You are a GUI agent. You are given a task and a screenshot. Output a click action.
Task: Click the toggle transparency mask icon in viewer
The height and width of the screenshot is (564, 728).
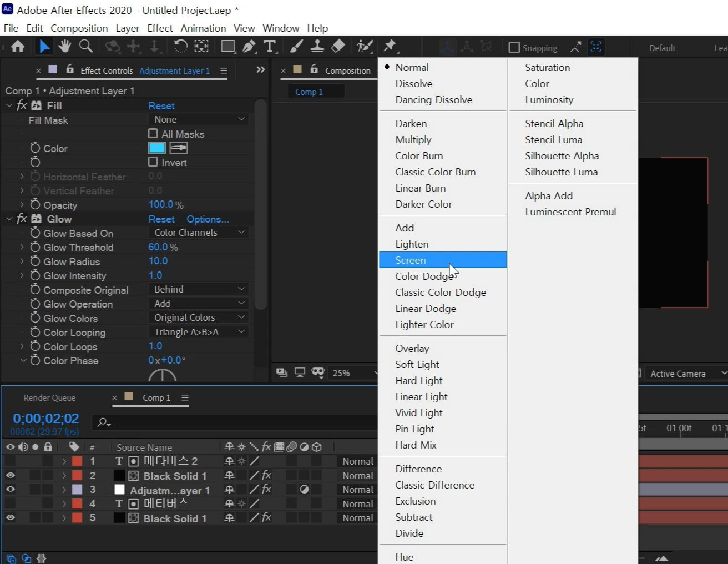318,372
